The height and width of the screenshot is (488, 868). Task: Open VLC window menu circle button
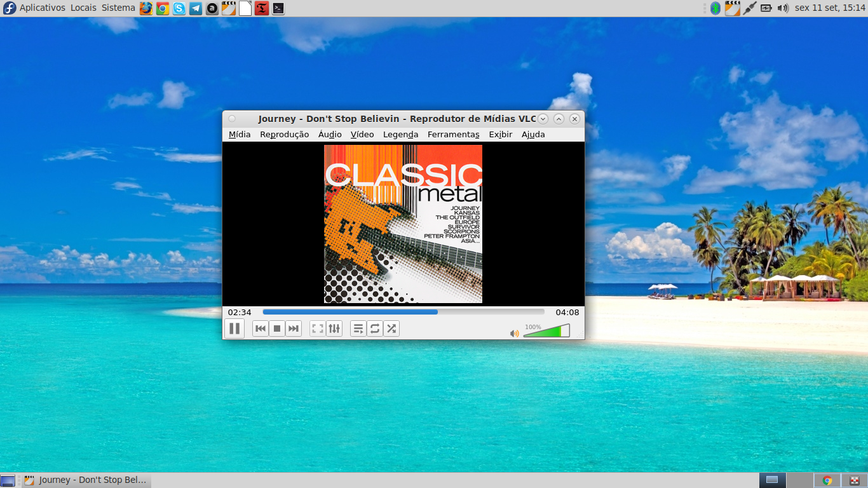[232, 118]
